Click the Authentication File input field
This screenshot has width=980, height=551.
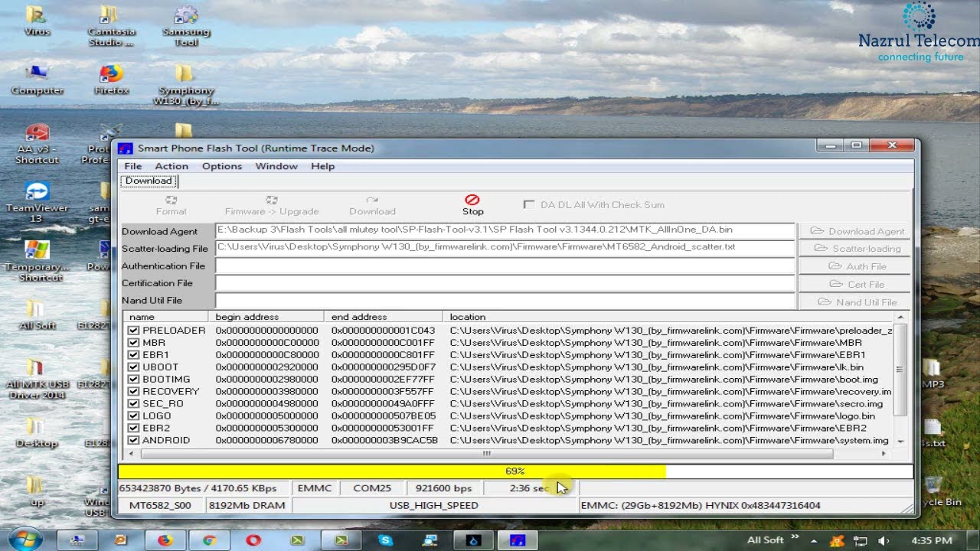coord(505,266)
